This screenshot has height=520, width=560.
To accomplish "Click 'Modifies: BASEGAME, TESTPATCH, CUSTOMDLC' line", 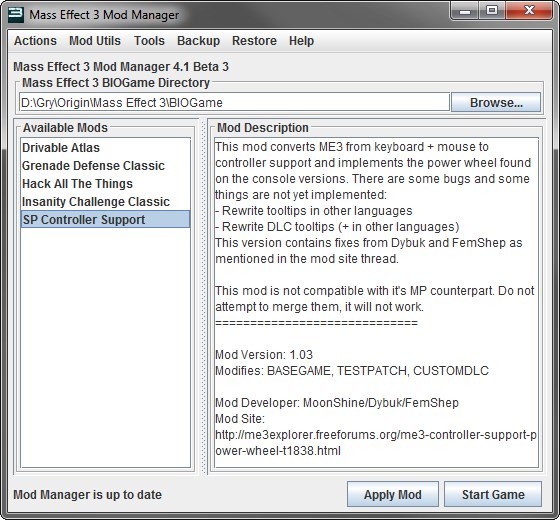I will pyautogui.click(x=352, y=371).
